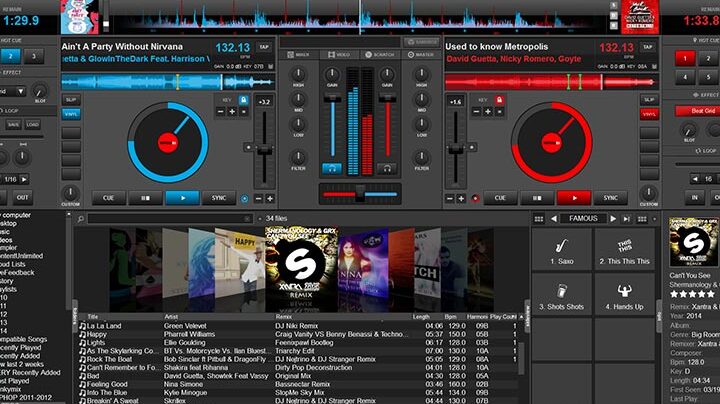Toggle right deck SYNC

(610, 198)
